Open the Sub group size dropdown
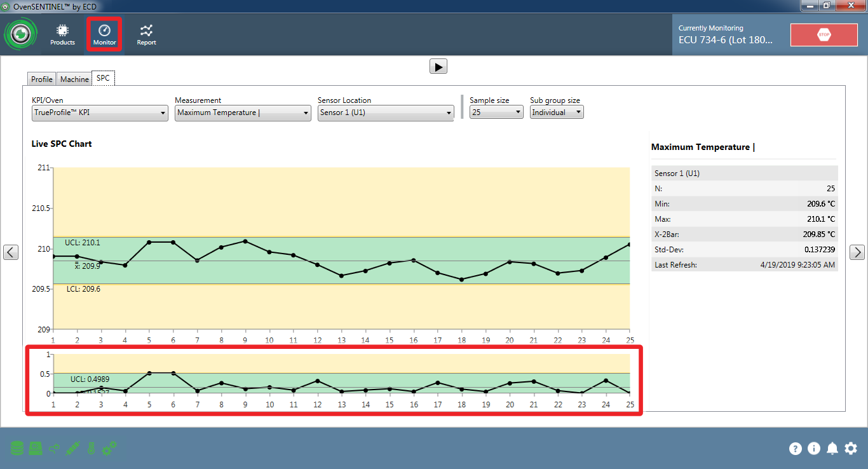 coord(557,112)
